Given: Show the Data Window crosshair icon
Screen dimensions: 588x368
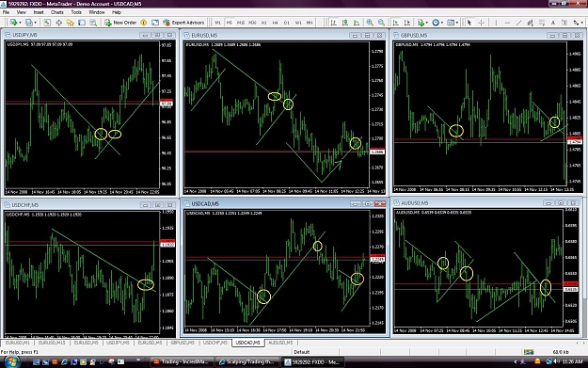Looking at the screenshot, I should click(x=59, y=23).
